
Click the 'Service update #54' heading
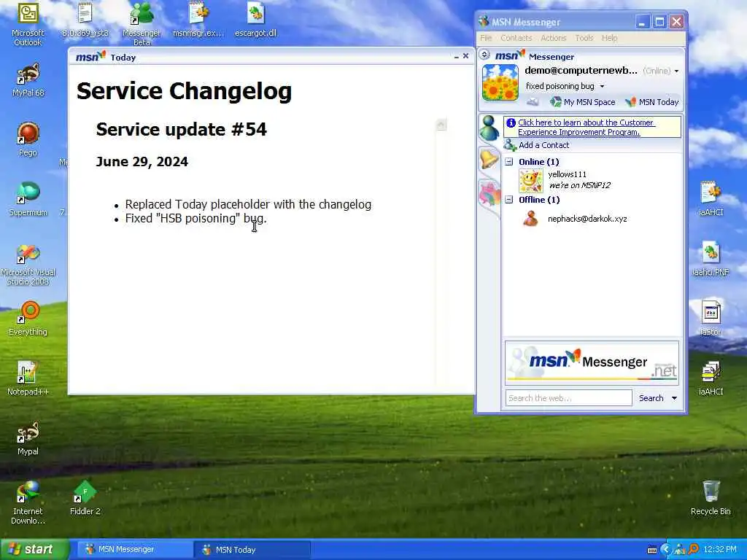coord(182,130)
